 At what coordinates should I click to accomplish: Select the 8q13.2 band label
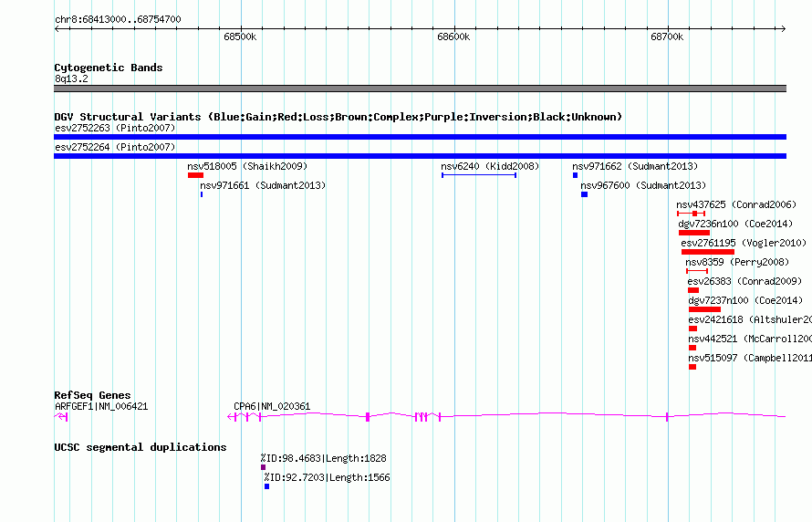[x=71, y=78]
